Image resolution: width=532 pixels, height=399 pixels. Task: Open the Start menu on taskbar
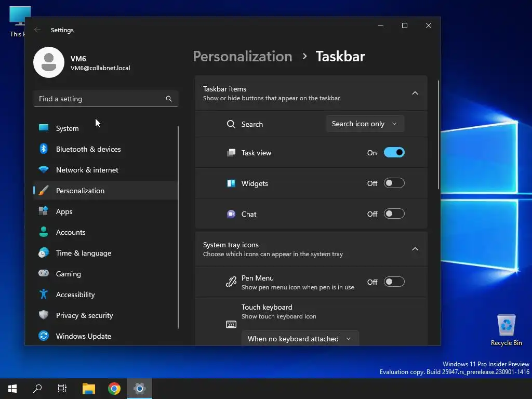click(12, 389)
